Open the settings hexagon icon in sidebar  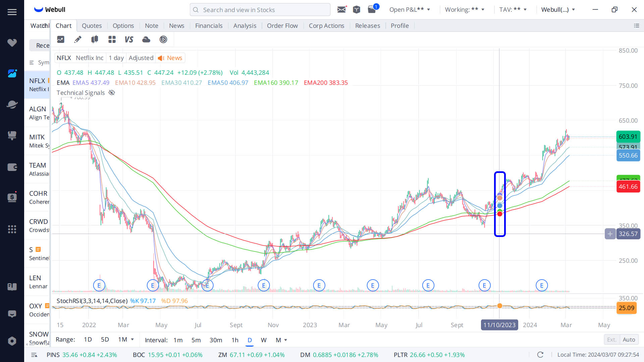pos(12,341)
